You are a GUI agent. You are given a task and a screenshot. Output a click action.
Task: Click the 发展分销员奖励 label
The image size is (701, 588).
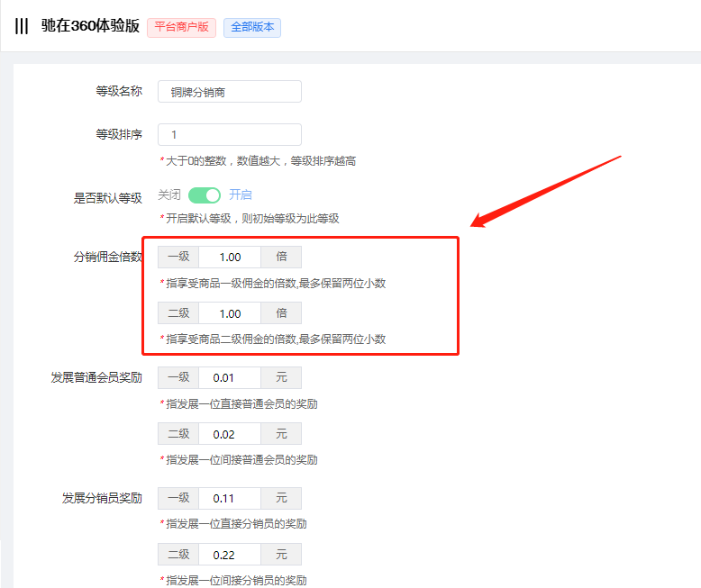pos(102,498)
